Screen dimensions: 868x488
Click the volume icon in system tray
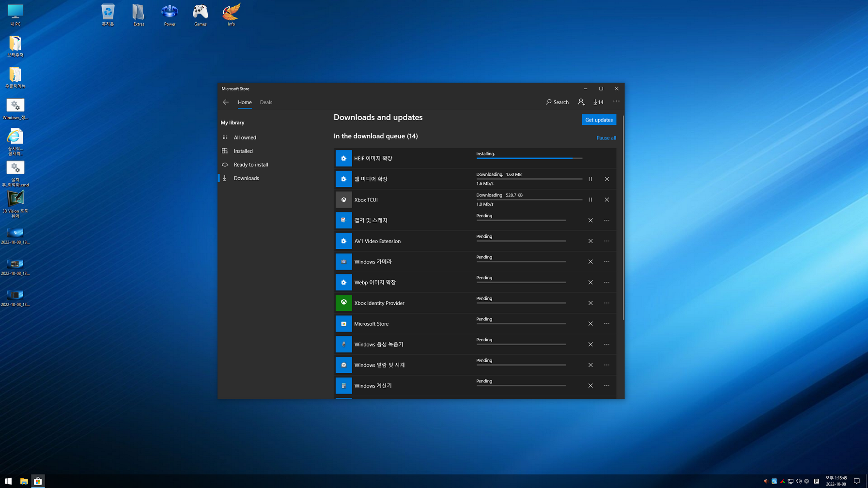[799, 481]
